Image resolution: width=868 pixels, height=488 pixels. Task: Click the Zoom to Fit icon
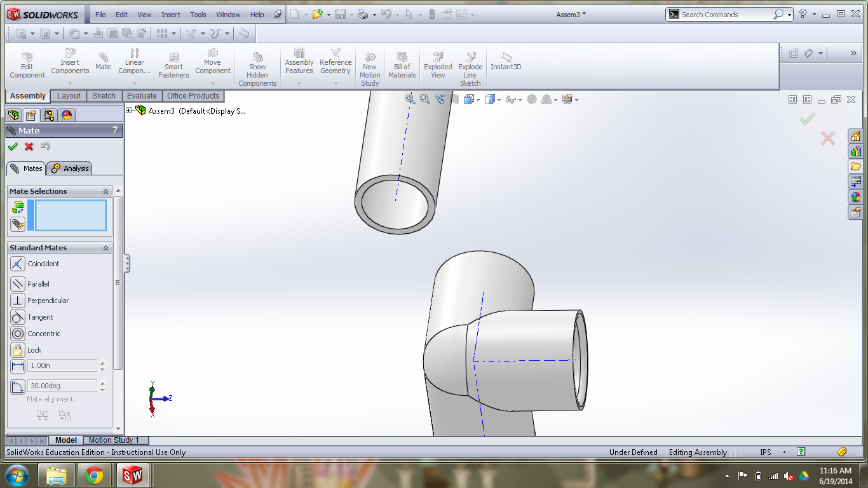click(x=410, y=99)
